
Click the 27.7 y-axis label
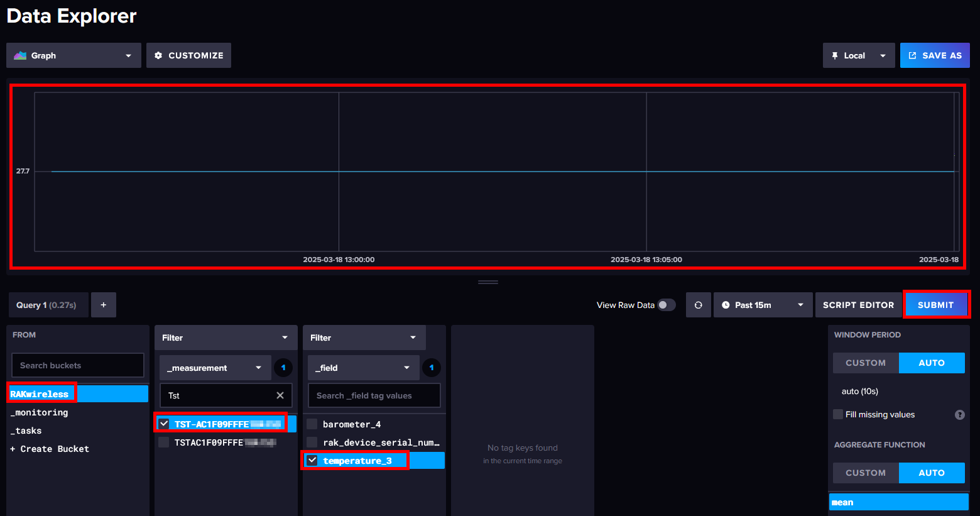23,171
